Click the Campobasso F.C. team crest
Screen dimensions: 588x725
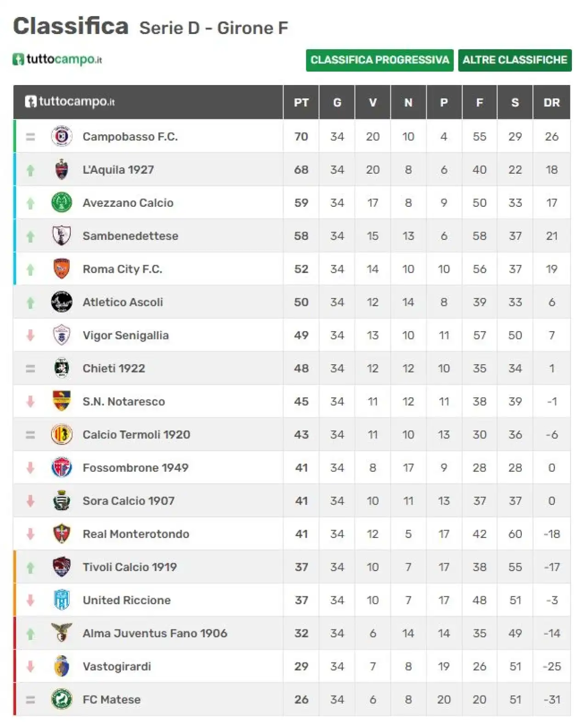tap(62, 136)
